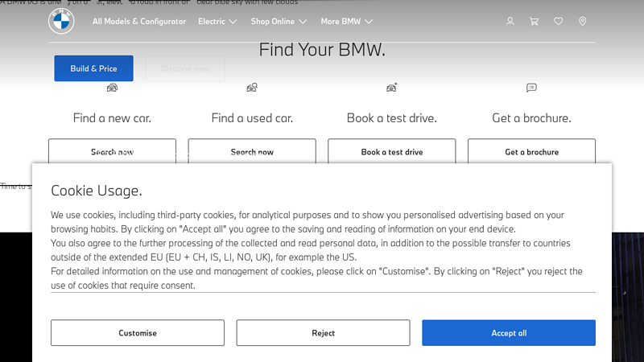Click Search now under Find a used car

[252, 151]
